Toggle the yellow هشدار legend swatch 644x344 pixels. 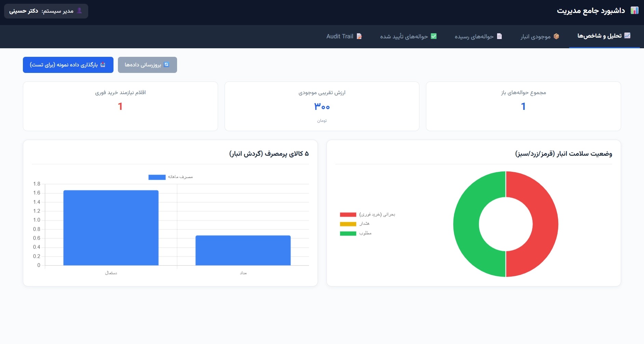click(x=348, y=224)
